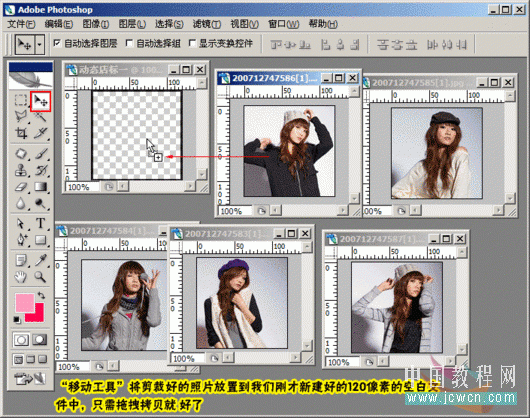Uncheck 自动选择图层 checkbox
The image size is (530, 418).
coord(57,43)
